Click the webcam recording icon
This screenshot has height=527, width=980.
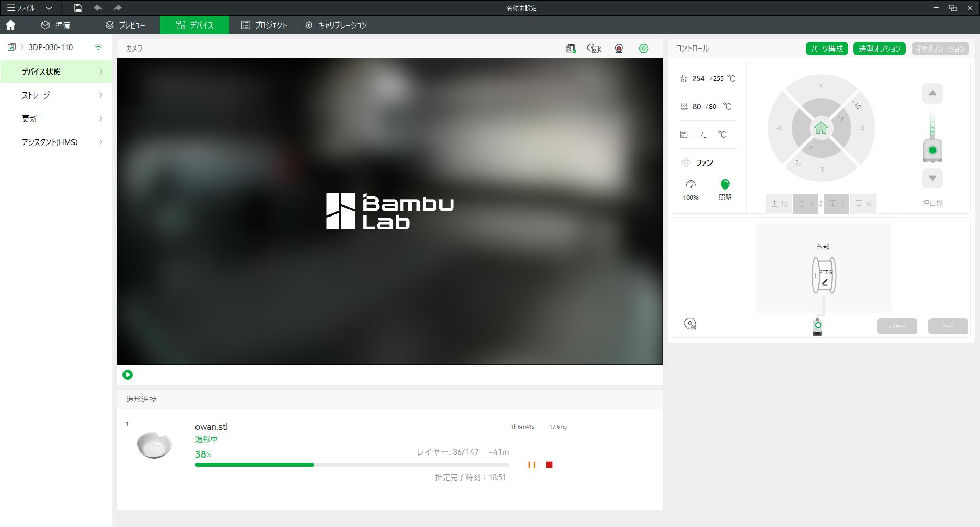(x=619, y=49)
